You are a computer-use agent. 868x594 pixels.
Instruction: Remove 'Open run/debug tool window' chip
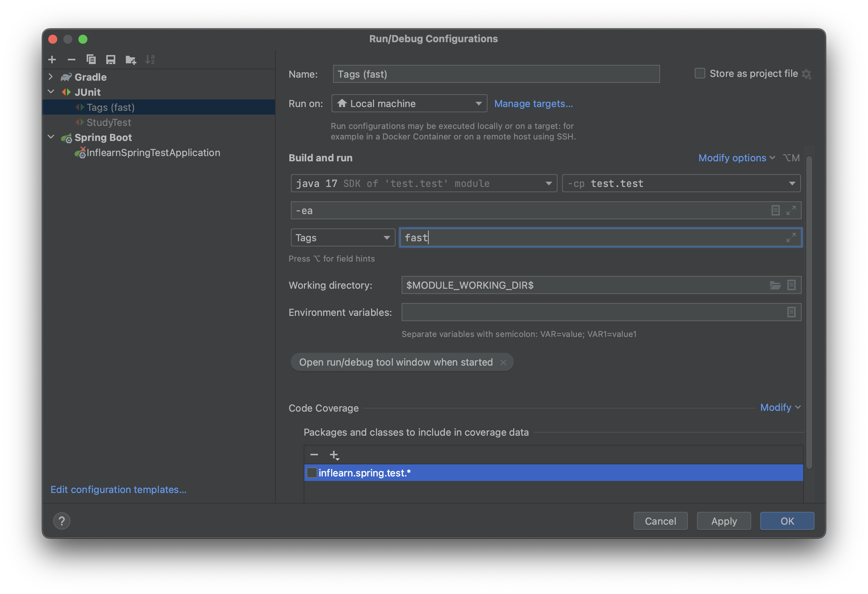[503, 362]
